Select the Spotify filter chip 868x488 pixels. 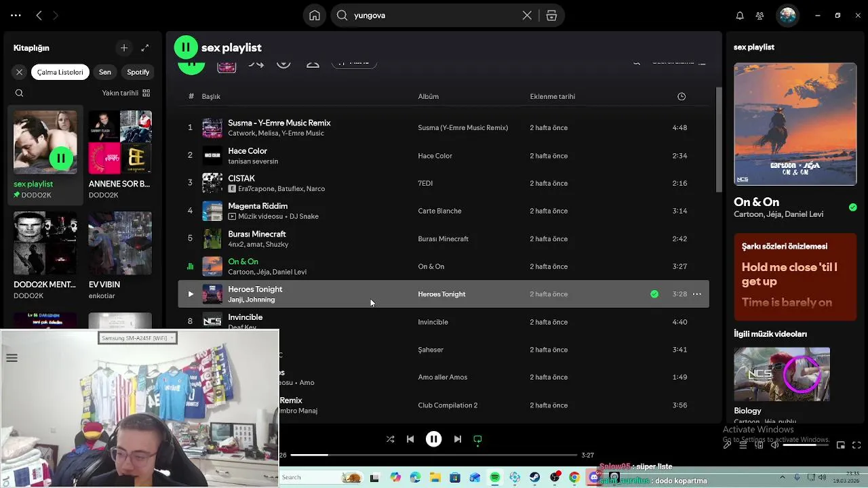pos(138,72)
